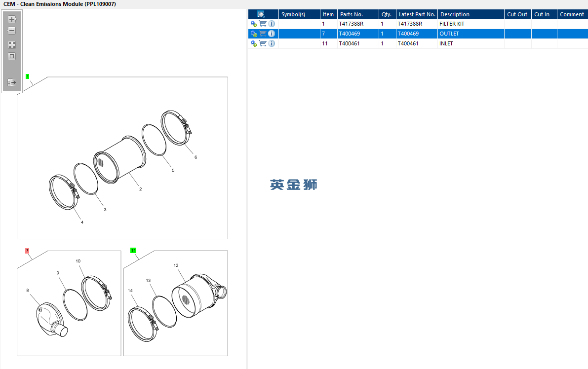Click the OUTLET description
The width and height of the screenshot is (588, 369).
tap(449, 34)
